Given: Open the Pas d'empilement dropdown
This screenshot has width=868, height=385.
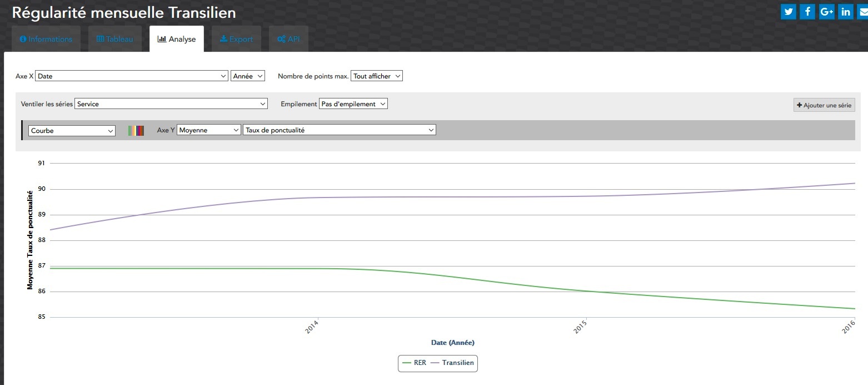Looking at the screenshot, I should tap(353, 103).
